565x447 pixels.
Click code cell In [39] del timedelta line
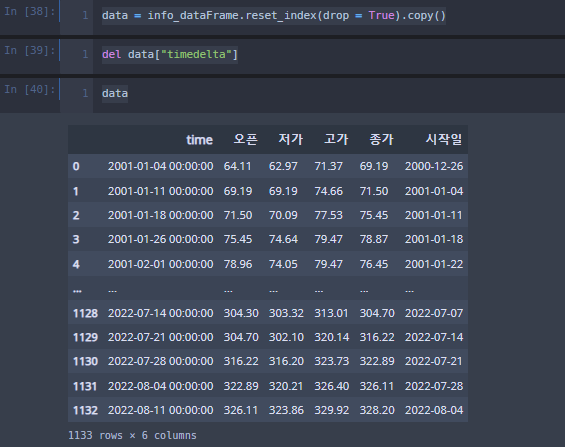pos(170,55)
